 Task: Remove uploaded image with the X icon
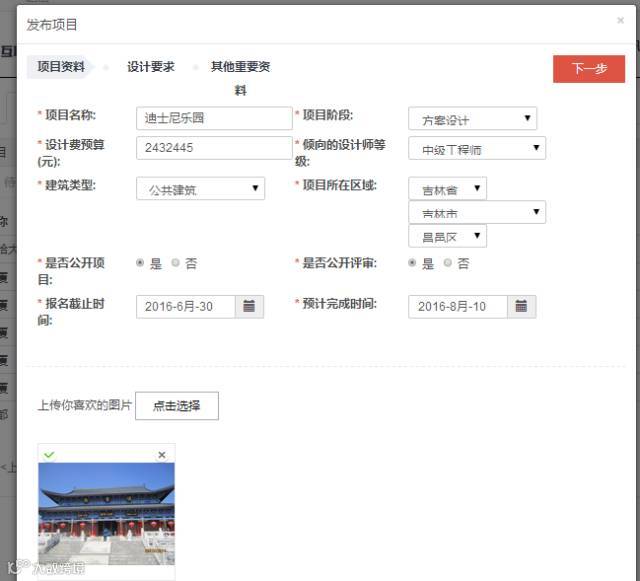(x=162, y=455)
